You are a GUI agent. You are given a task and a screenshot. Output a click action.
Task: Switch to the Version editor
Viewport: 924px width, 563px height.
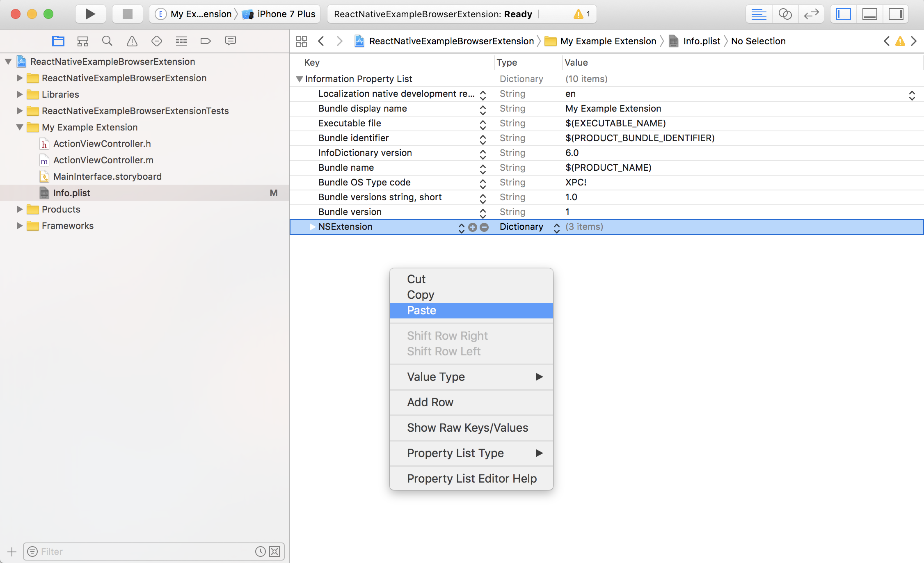click(811, 14)
